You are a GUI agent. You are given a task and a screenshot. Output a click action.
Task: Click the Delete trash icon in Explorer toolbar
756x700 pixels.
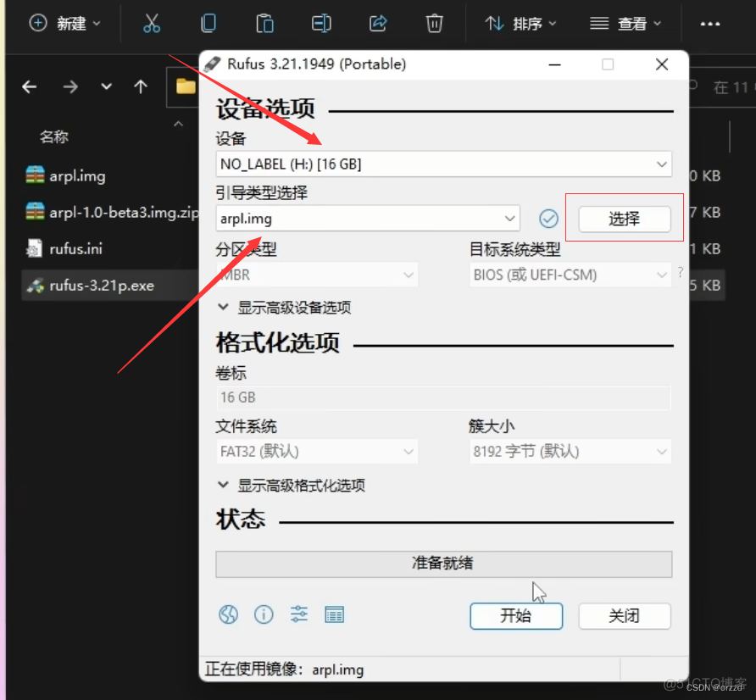(x=434, y=23)
